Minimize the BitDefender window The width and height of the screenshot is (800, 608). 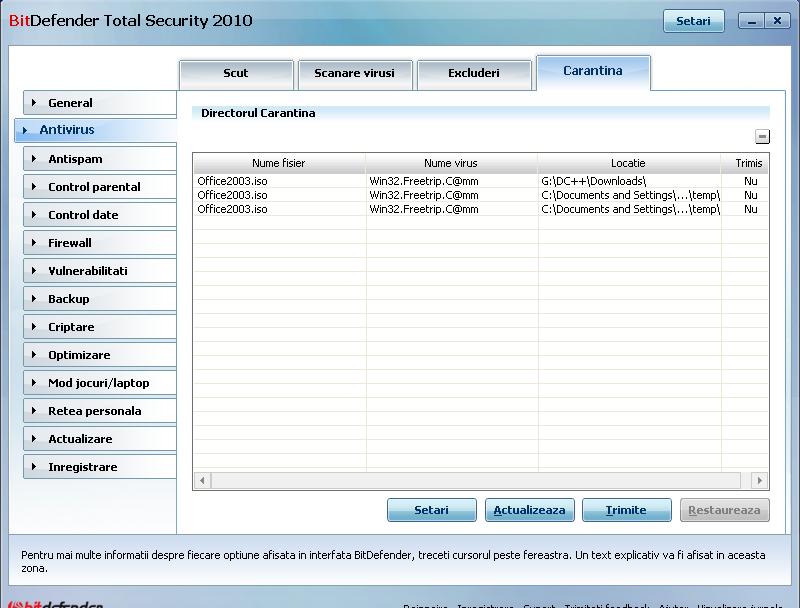click(x=751, y=21)
